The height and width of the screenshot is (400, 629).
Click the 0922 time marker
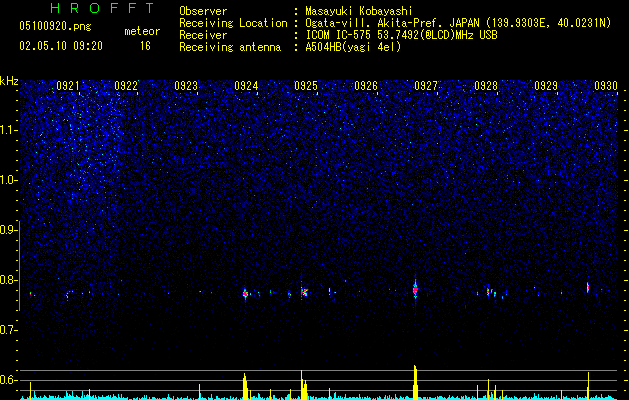pos(126,86)
